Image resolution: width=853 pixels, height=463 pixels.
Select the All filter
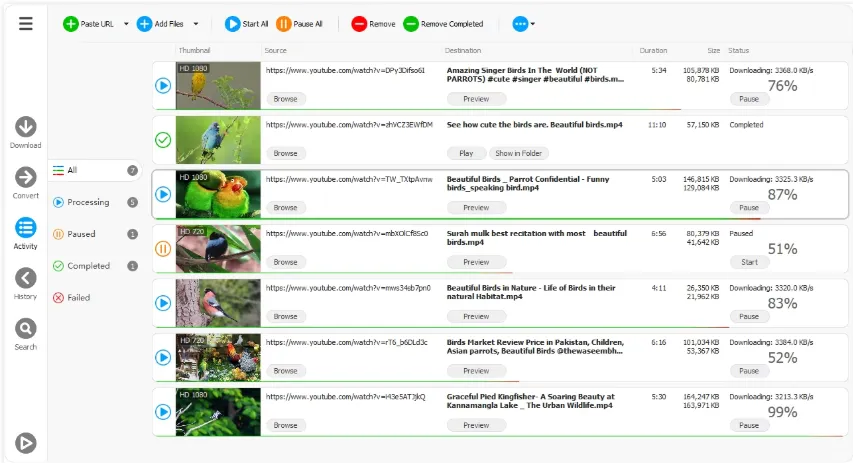pos(95,170)
